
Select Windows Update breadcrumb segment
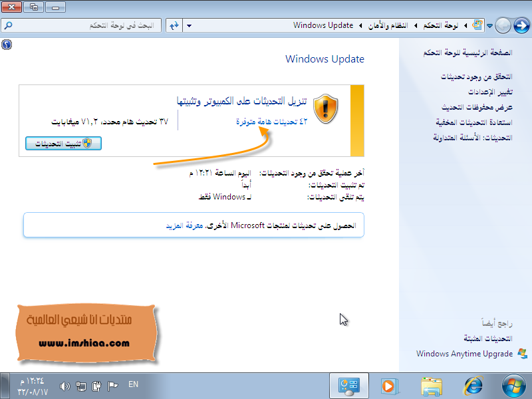(x=323, y=25)
